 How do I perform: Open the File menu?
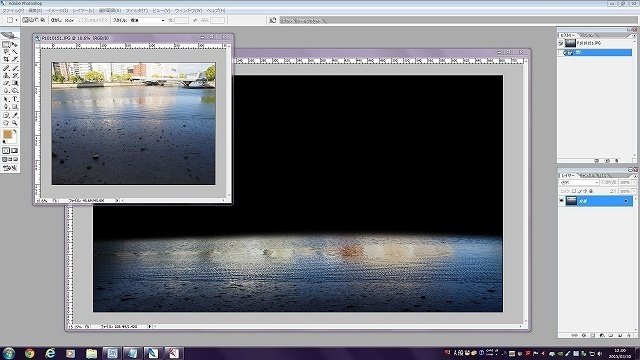coord(13,11)
